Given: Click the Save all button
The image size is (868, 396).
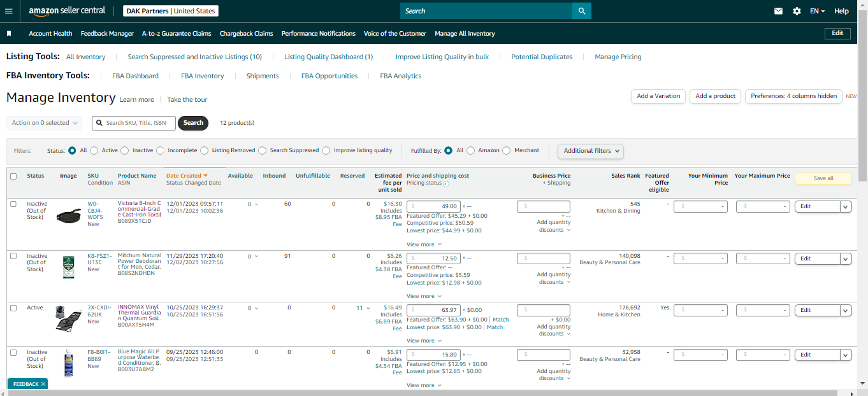Looking at the screenshot, I should point(823,178).
